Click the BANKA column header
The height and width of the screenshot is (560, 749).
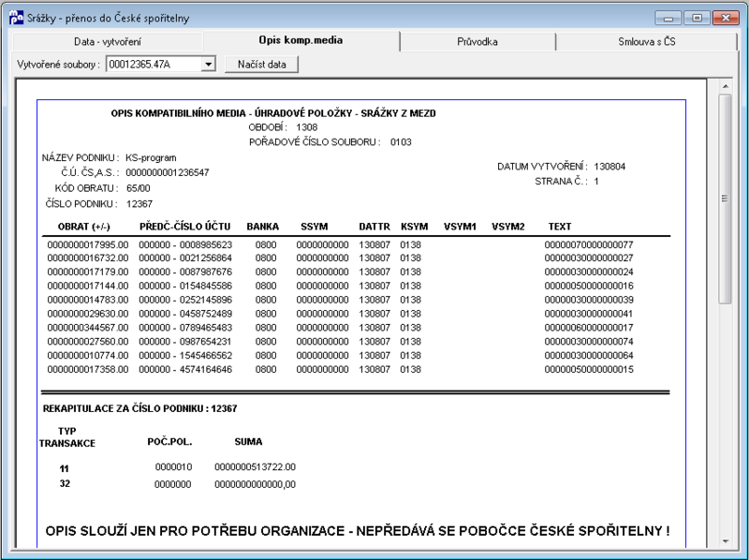[263, 227]
